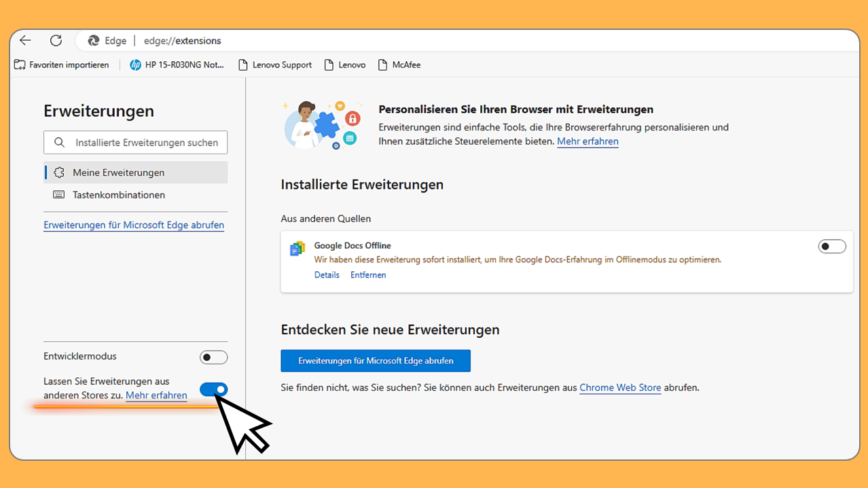The image size is (868, 488).
Task: Click the extensions illustration in the banner
Action: pos(323,125)
